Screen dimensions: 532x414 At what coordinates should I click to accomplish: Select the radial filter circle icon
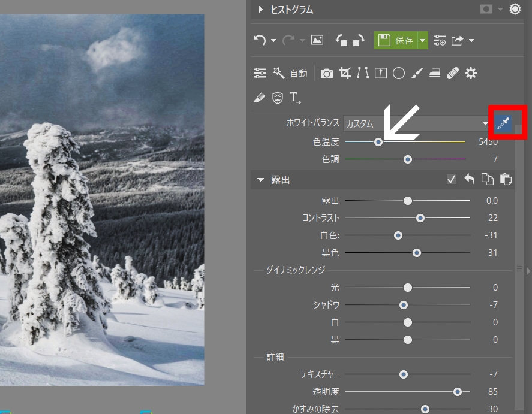tap(399, 73)
